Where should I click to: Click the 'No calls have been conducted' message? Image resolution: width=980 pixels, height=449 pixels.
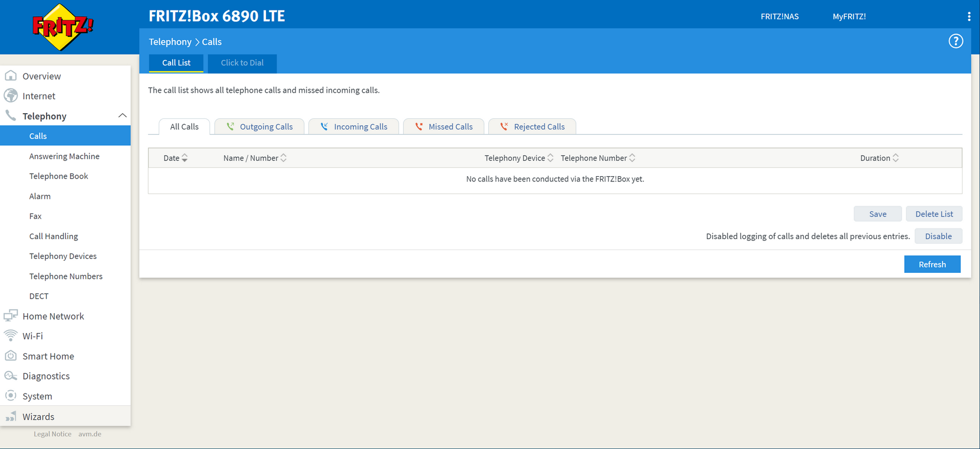[x=555, y=179]
